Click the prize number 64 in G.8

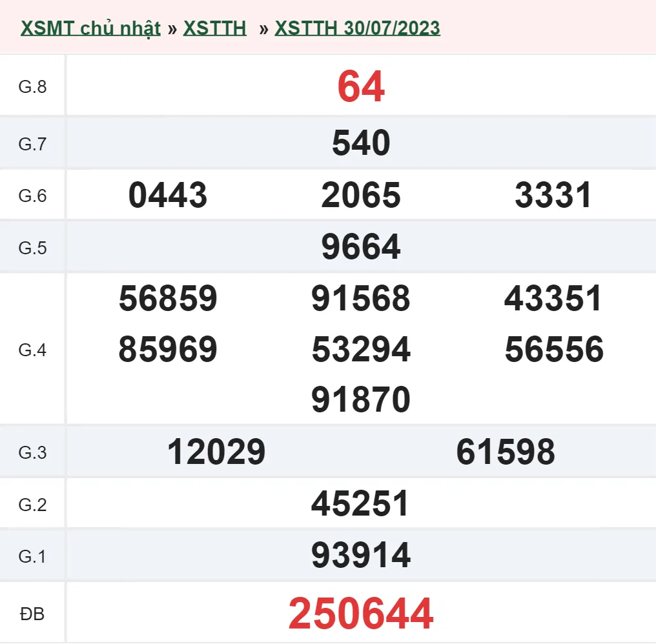point(360,87)
